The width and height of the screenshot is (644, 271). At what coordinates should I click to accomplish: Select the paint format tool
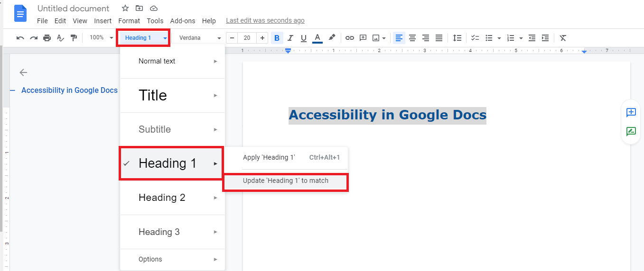[x=74, y=38]
